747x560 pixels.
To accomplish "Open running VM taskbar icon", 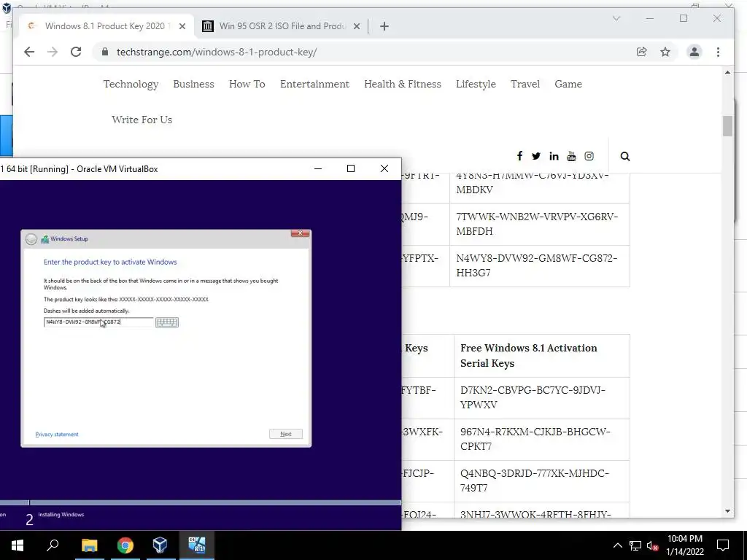I will tap(196, 545).
